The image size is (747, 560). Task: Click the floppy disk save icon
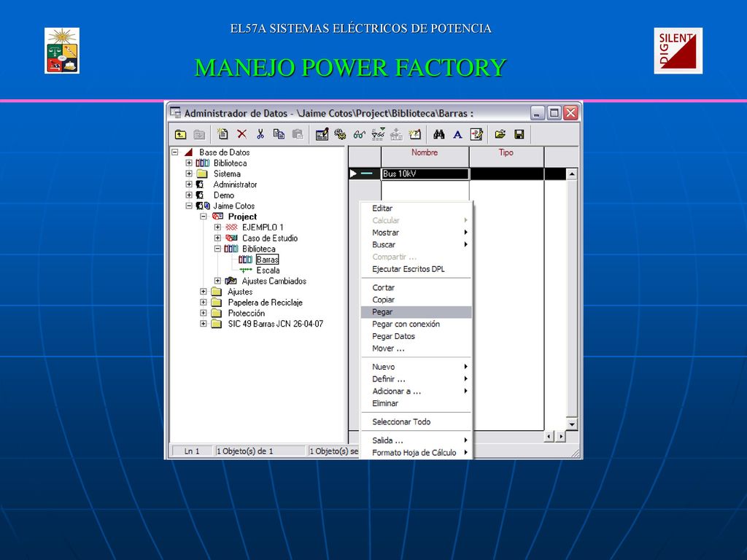tap(519, 135)
